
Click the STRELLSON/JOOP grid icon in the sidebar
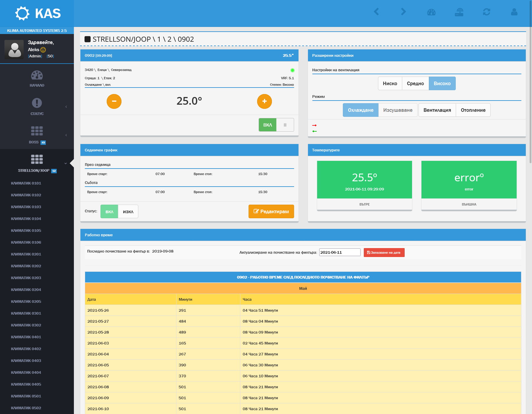37,159
